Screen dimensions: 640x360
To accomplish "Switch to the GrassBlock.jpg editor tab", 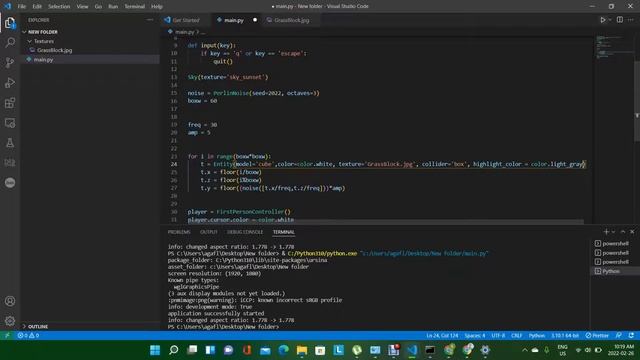I will point(291,20).
